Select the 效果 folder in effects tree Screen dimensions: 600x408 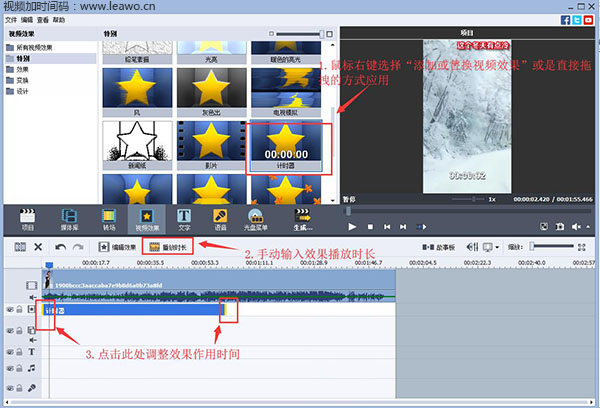pos(17,69)
